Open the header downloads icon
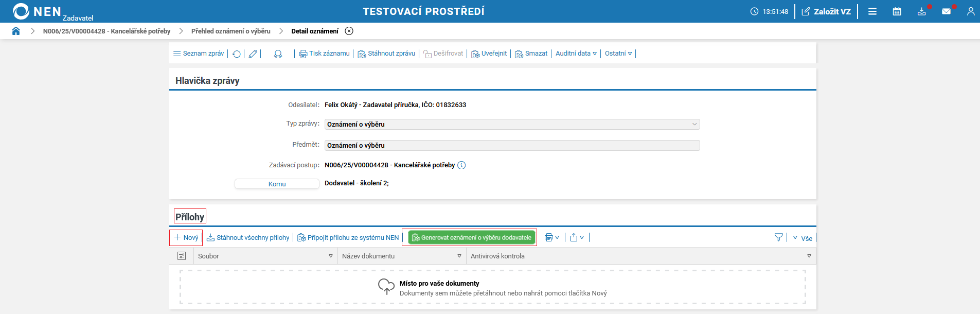Image resolution: width=980 pixels, height=314 pixels. (x=921, y=11)
